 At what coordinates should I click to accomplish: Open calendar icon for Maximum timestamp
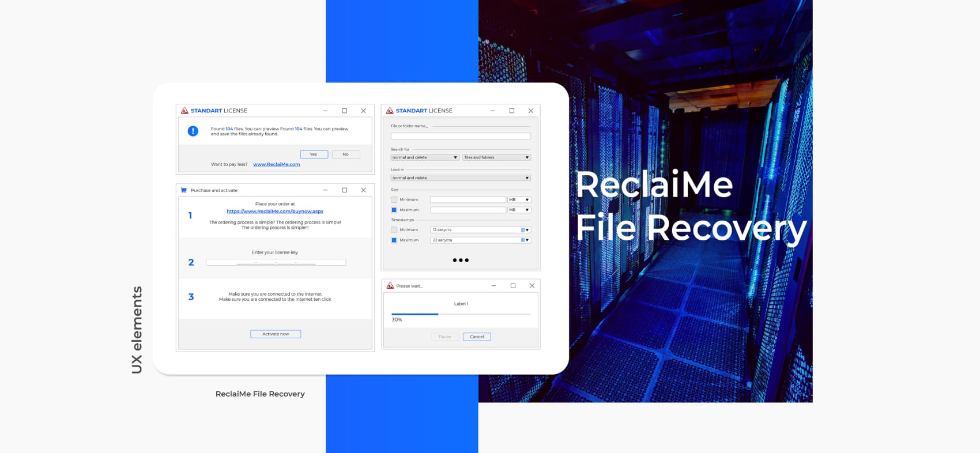click(523, 240)
